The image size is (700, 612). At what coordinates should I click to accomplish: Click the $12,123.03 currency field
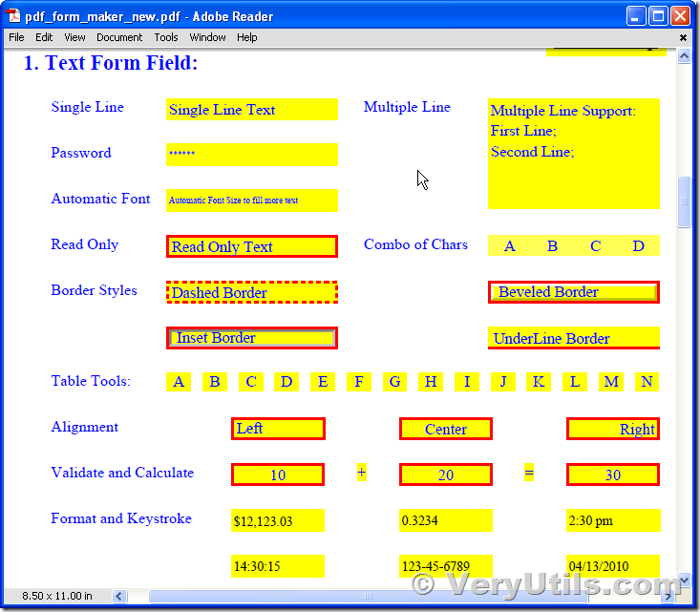click(x=278, y=520)
